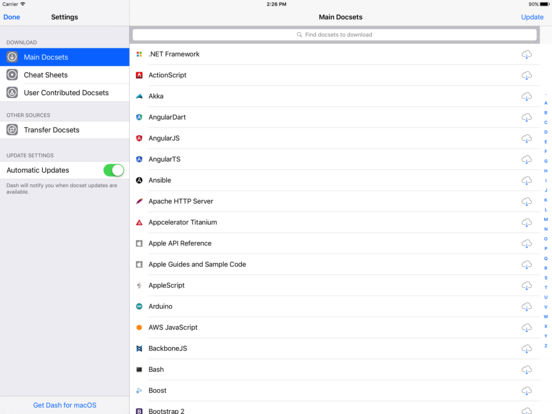
Task: Tap the AngularTS download cloud icon
Action: pos(526,159)
